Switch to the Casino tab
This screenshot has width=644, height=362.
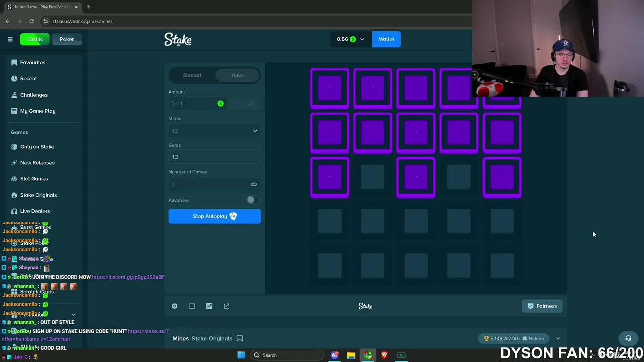click(x=35, y=39)
